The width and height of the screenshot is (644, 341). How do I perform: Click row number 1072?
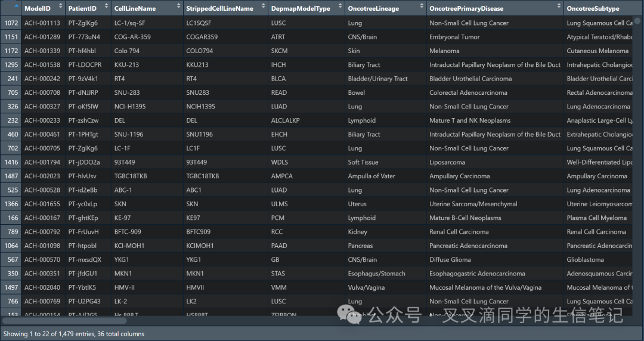[x=11, y=23]
